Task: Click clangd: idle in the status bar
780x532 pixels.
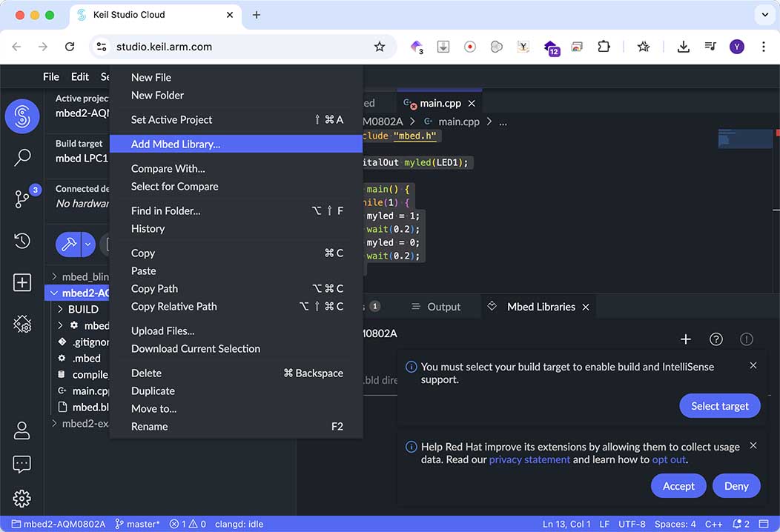Action: click(x=239, y=524)
